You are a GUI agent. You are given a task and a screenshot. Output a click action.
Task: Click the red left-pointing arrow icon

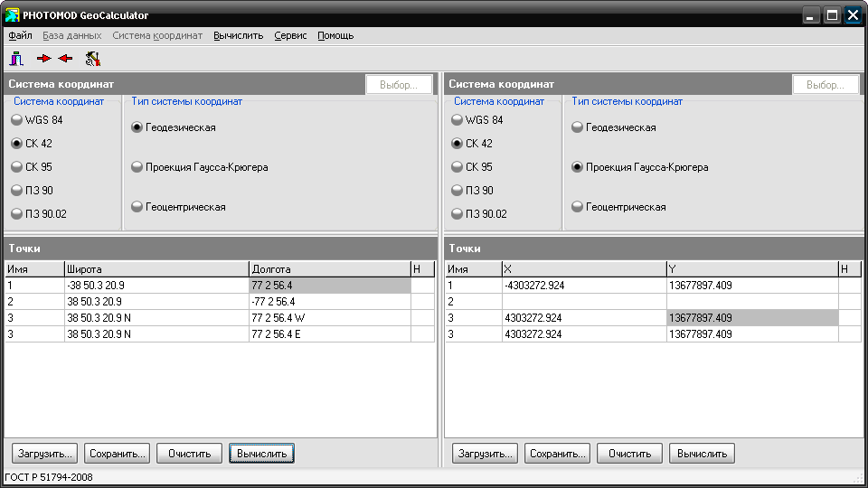coord(65,58)
